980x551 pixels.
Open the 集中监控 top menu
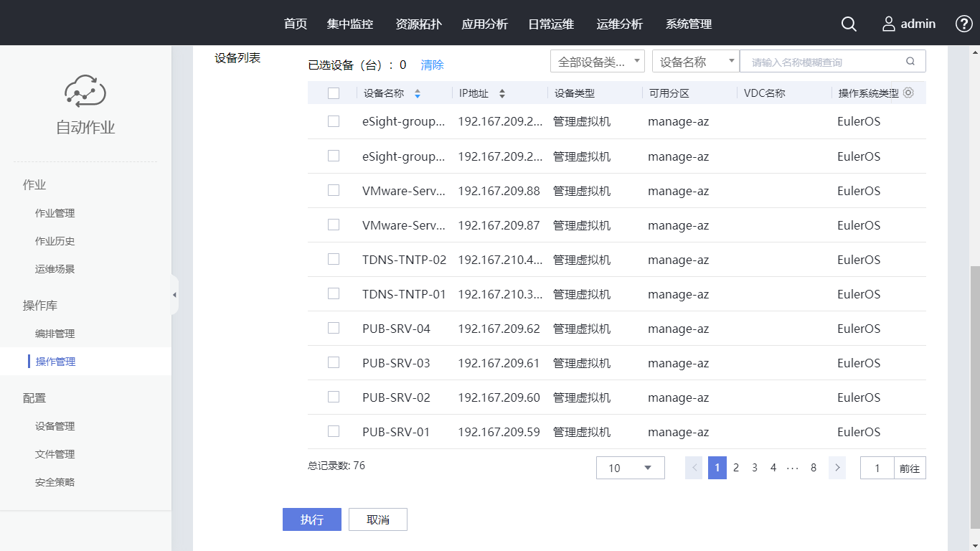tap(350, 24)
